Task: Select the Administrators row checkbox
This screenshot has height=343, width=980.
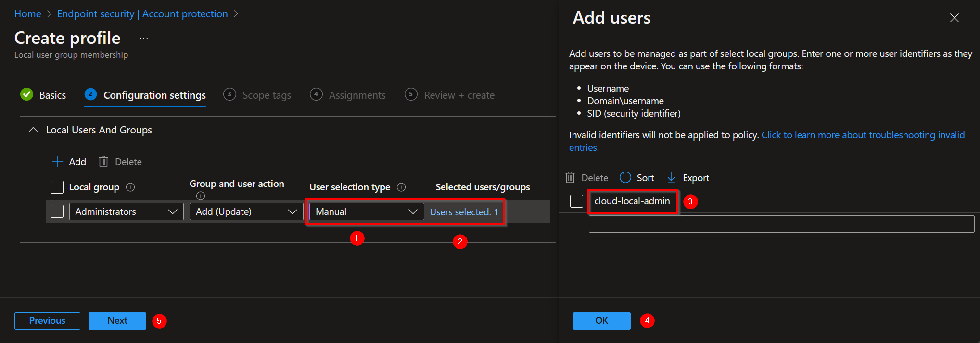Action: pos(57,211)
